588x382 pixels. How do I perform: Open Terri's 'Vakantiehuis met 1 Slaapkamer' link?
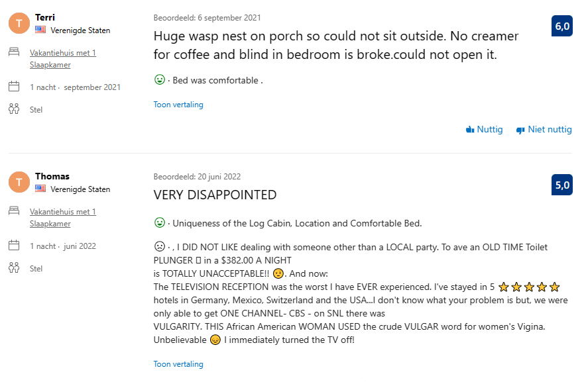[x=63, y=53]
